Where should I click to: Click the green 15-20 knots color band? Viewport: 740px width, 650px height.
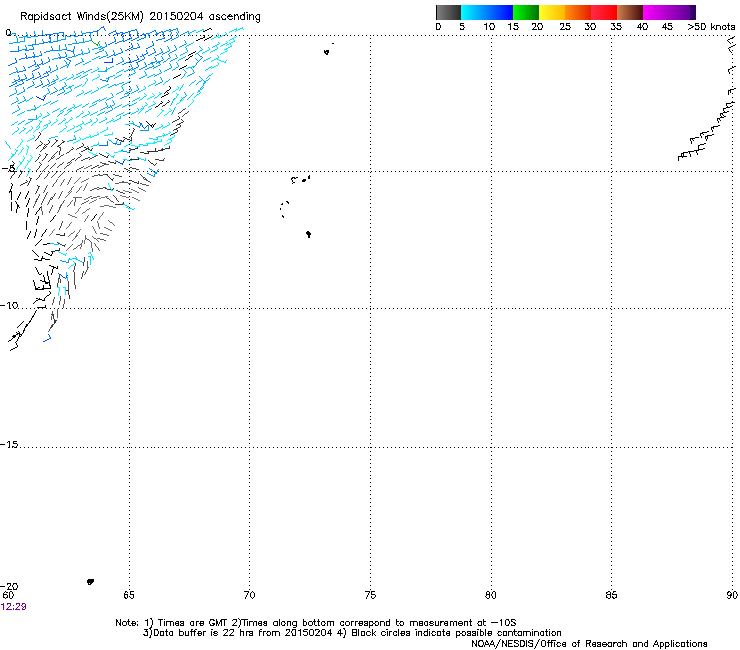526,12
